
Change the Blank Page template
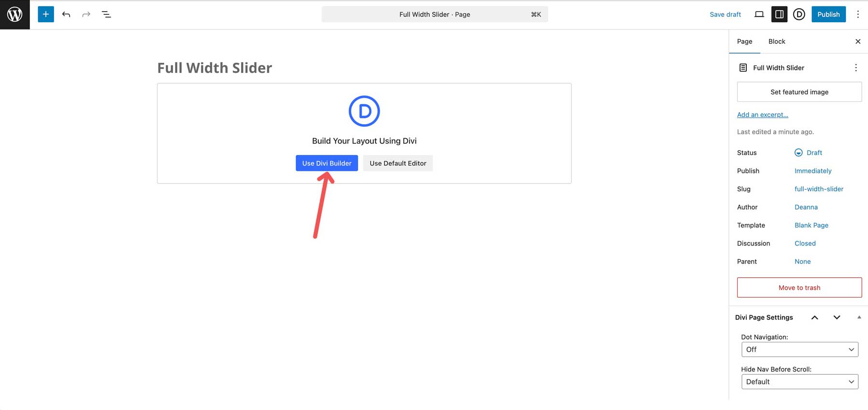(x=811, y=225)
